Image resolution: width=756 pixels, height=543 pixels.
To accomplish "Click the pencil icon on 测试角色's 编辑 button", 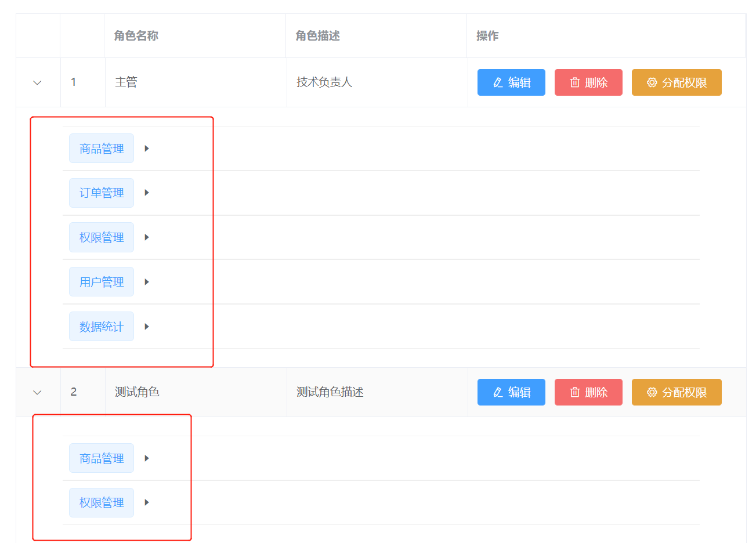I will pyautogui.click(x=496, y=392).
